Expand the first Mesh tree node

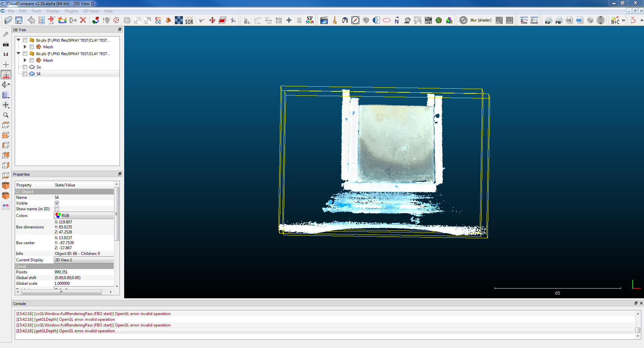(25, 47)
